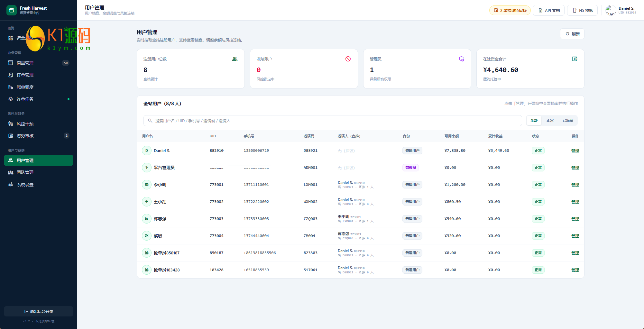Screen dimensions: 644x329
Task: Click the 注册用户总数 users icon
Action: [x=235, y=59]
